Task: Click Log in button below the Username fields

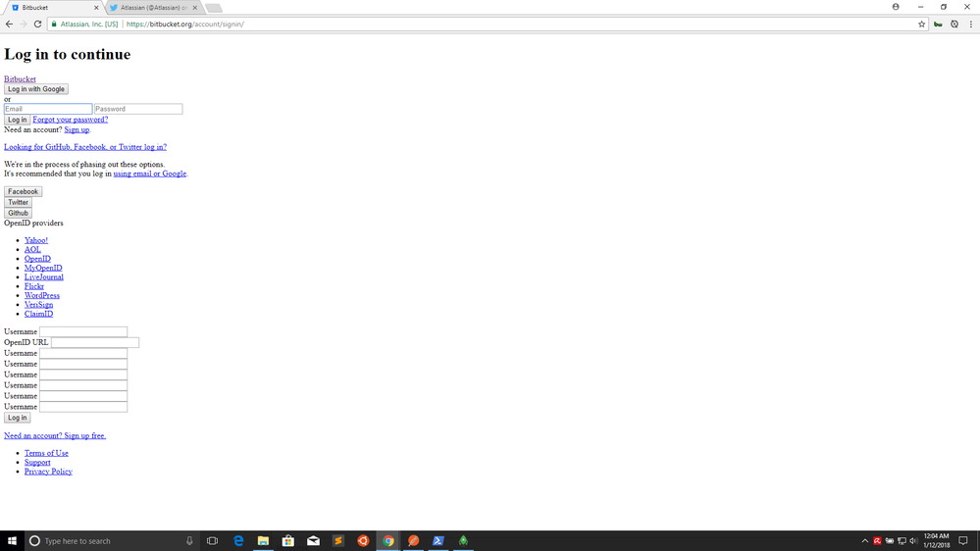Action: coord(17,418)
